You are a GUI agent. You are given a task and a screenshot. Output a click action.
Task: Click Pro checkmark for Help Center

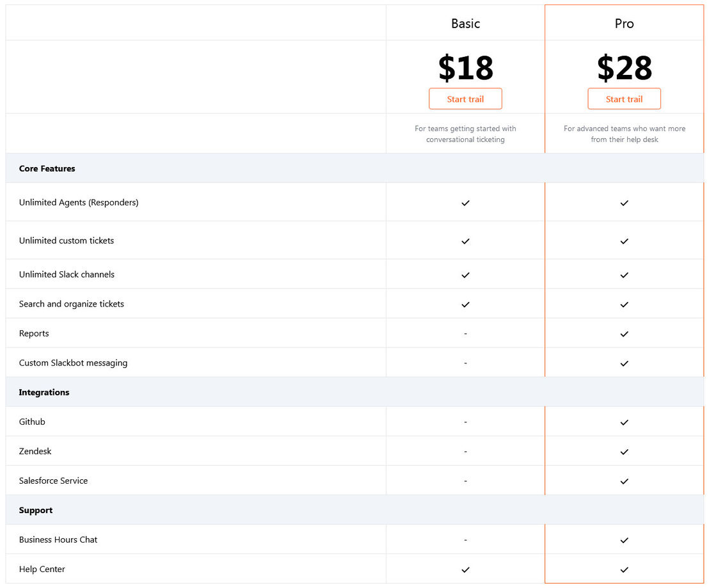[624, 569]
